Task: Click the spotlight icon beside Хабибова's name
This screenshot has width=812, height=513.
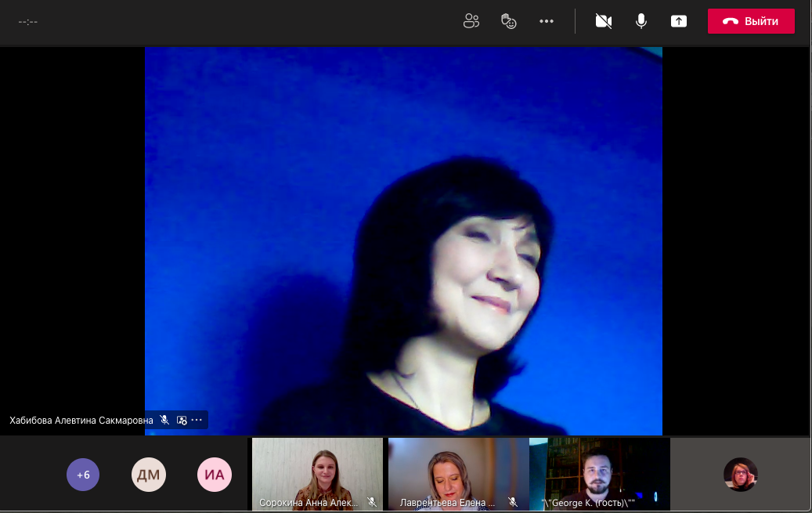Action: pyautogui.click(x=182, y=421)
